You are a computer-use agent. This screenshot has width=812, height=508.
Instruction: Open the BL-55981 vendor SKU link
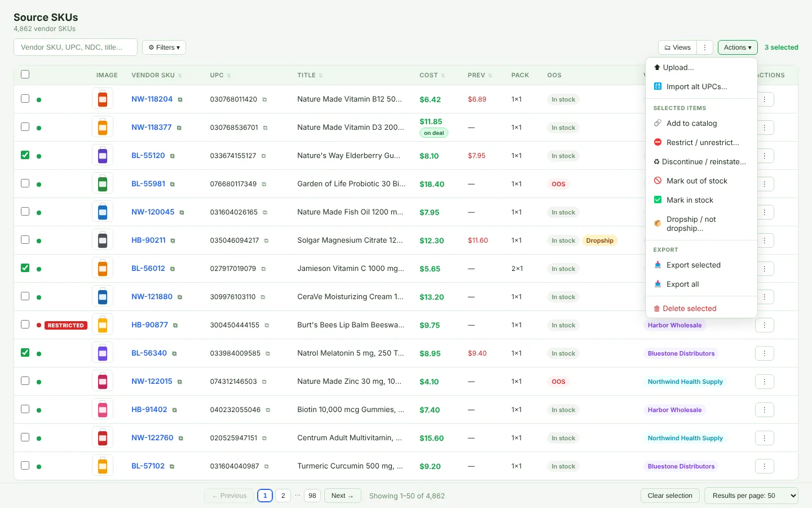[148, 184]
